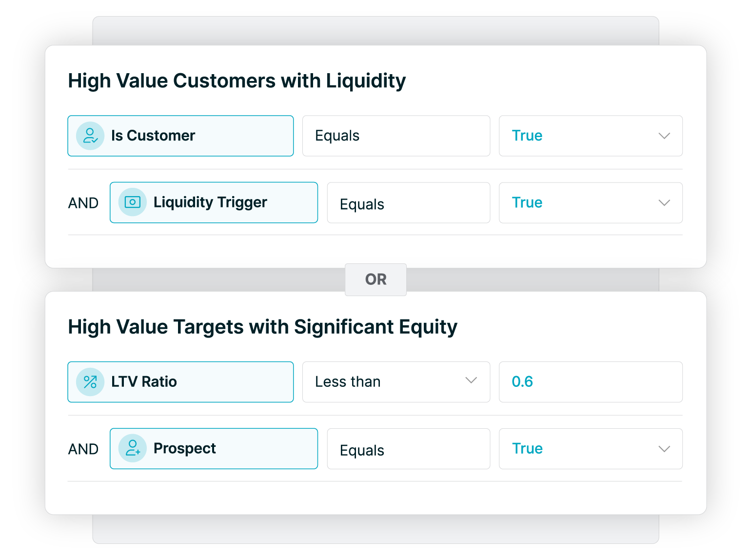Expand the chevron on Prospect True dropdown

pyautogui.click(x=664, y=449)
